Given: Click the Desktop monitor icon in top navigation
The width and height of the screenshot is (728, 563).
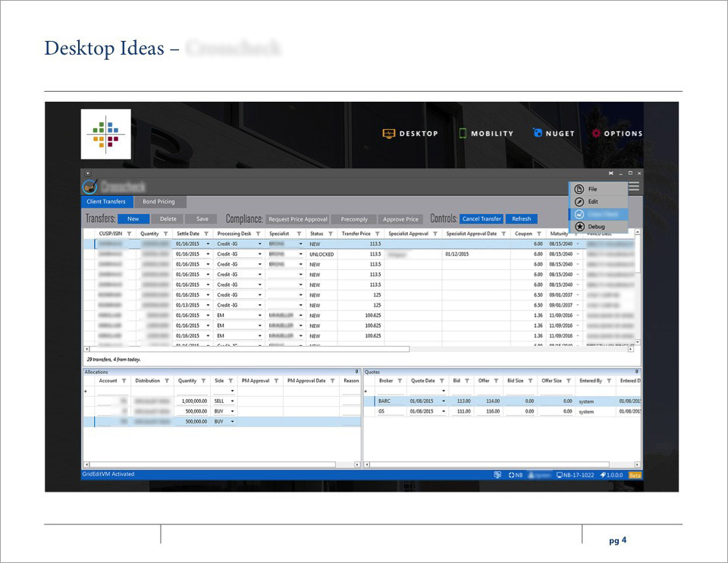Looking at the screenshot, I should tap(388, 134).
